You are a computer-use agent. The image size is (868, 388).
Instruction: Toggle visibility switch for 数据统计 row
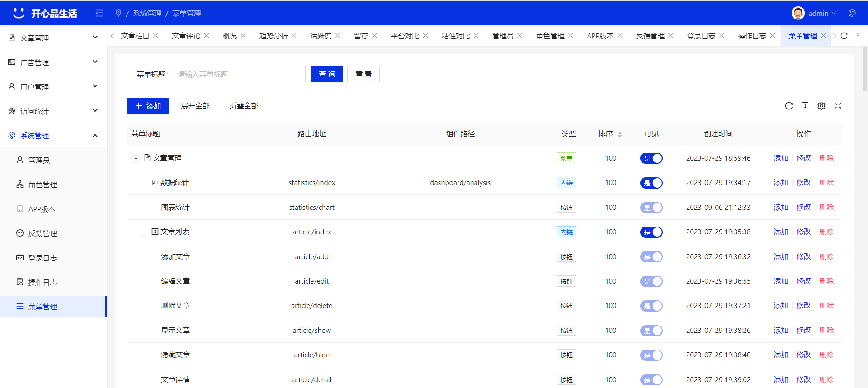(651, 183)
